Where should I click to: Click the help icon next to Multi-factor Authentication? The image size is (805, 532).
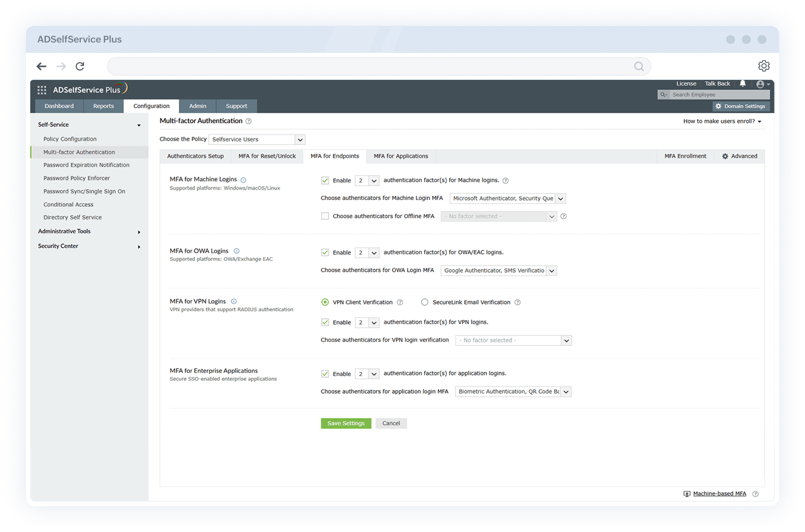pos(248,121)
